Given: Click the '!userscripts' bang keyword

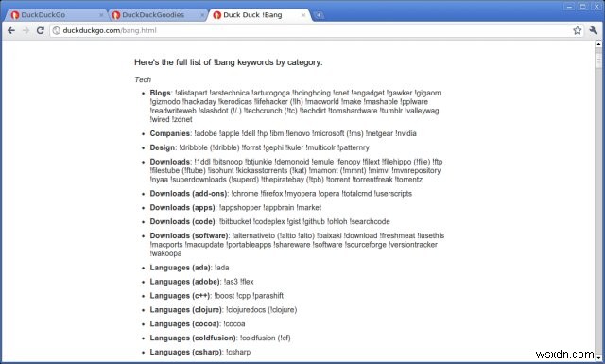Looking at the screenshot, I should pos(393,194).
